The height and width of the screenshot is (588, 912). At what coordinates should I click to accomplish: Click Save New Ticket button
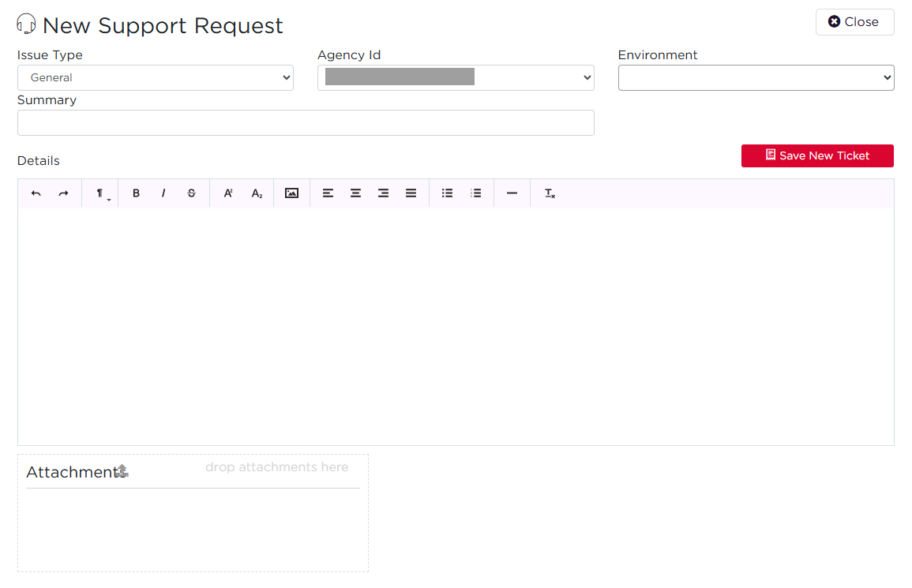pos(817,156)
